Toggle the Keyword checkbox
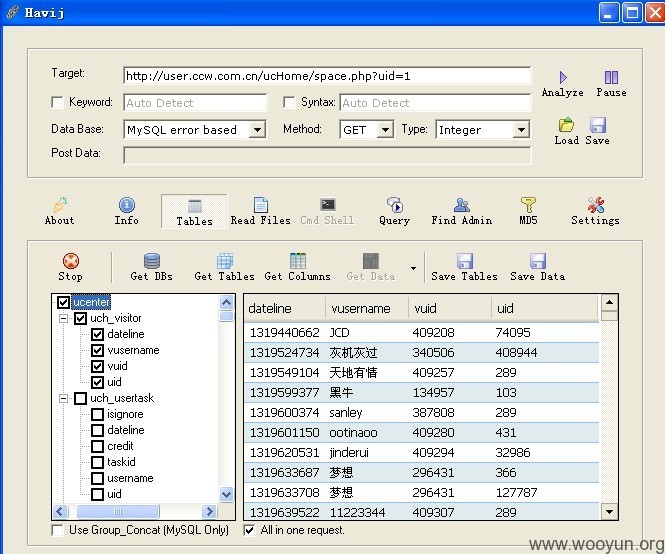This screenshot has height=554, width=665. (57, 102)
